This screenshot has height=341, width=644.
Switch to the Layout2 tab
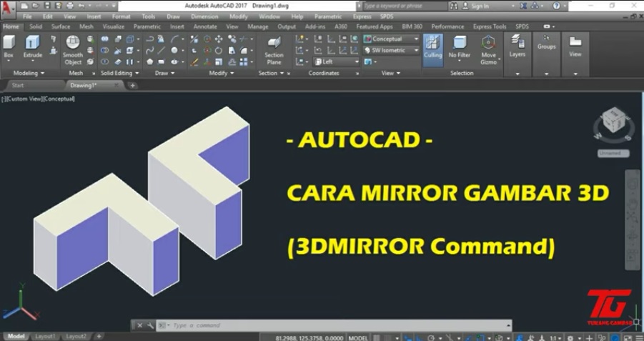76,337
